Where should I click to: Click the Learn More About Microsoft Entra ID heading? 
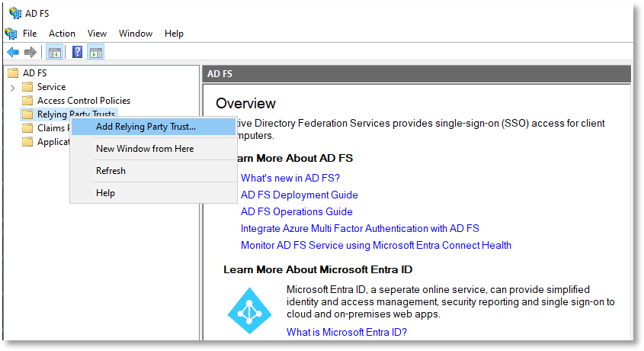point(318,269)
